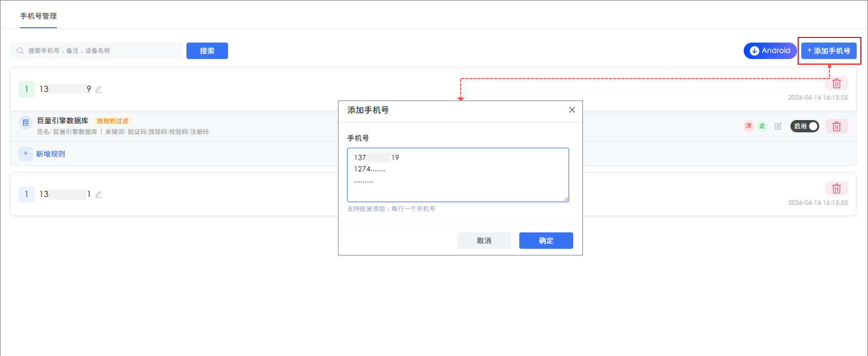
Task: Click the blue index badge of second phone
Action: pyautogui.click(x=27, y=194)
